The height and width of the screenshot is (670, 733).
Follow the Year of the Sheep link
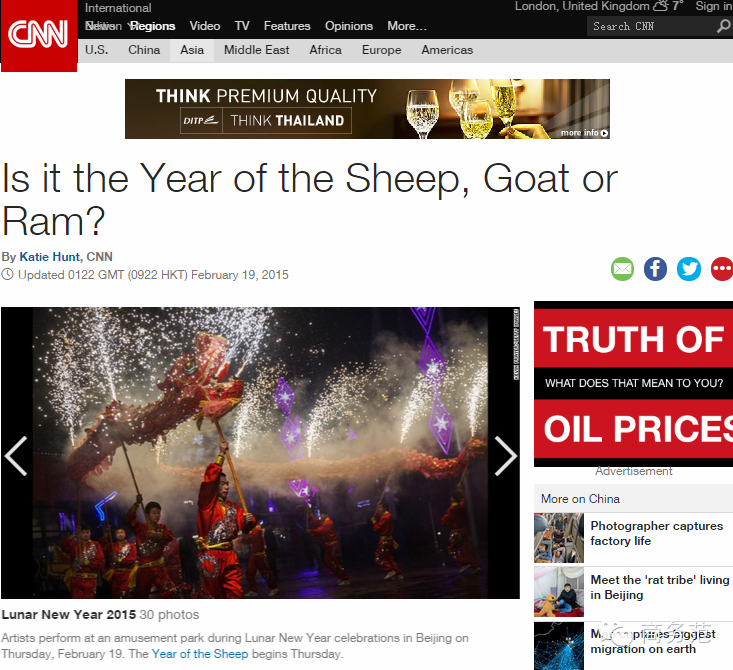[x=200, y=654]
